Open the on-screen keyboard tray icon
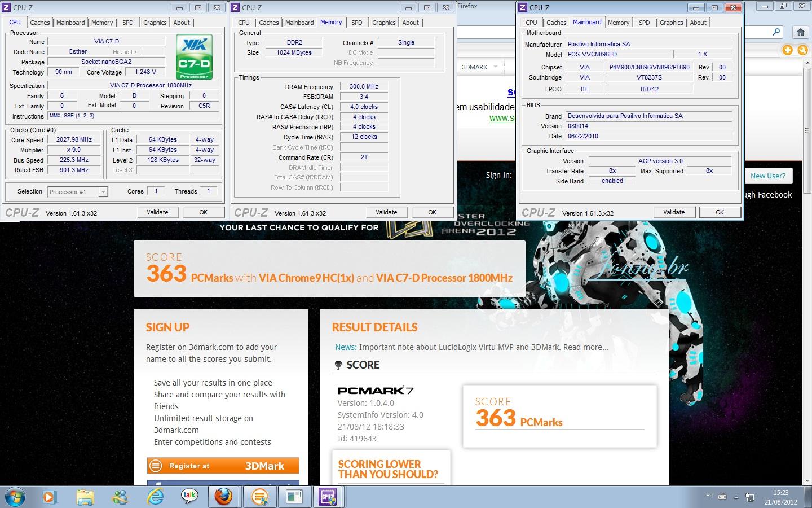The image size is (812, 508). [x=723, y=497]
